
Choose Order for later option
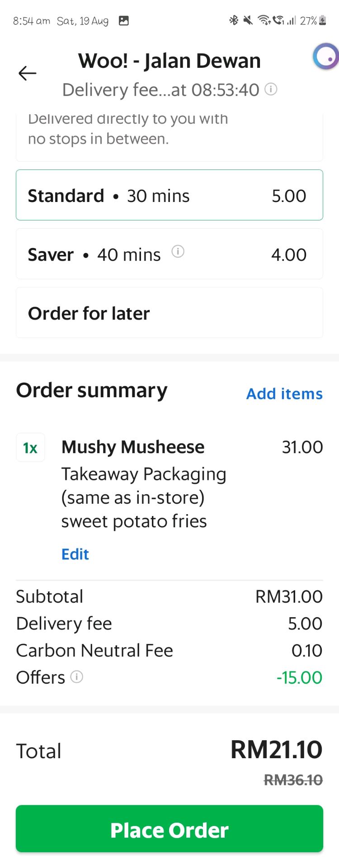[169, 313]
